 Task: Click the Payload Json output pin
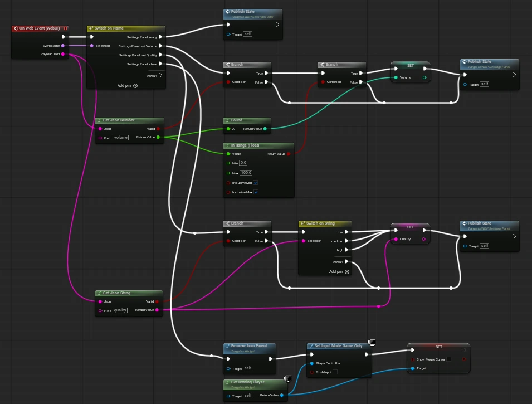pos(63,54)
